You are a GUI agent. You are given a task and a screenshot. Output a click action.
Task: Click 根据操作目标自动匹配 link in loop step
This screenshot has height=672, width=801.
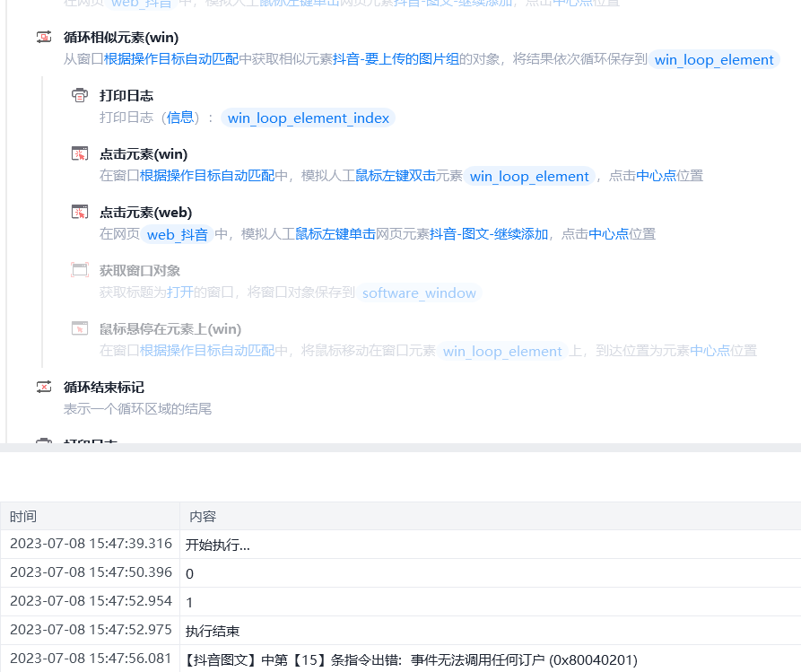(171, 59)
